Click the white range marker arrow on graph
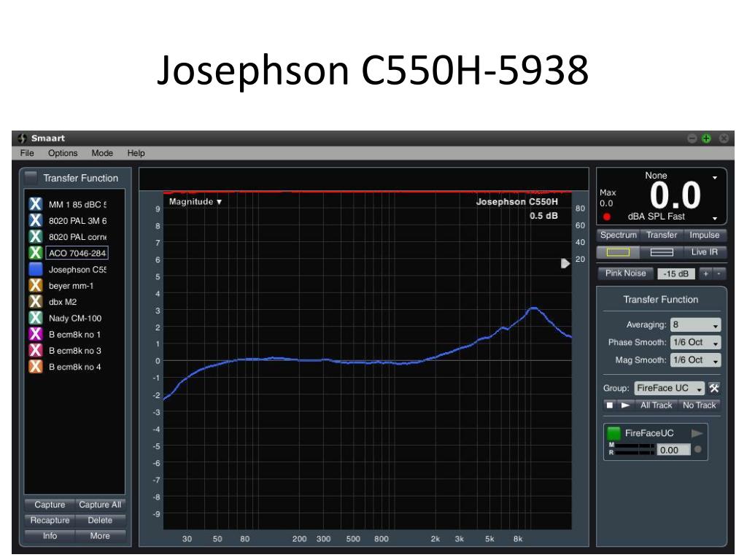 coord(565,263)
